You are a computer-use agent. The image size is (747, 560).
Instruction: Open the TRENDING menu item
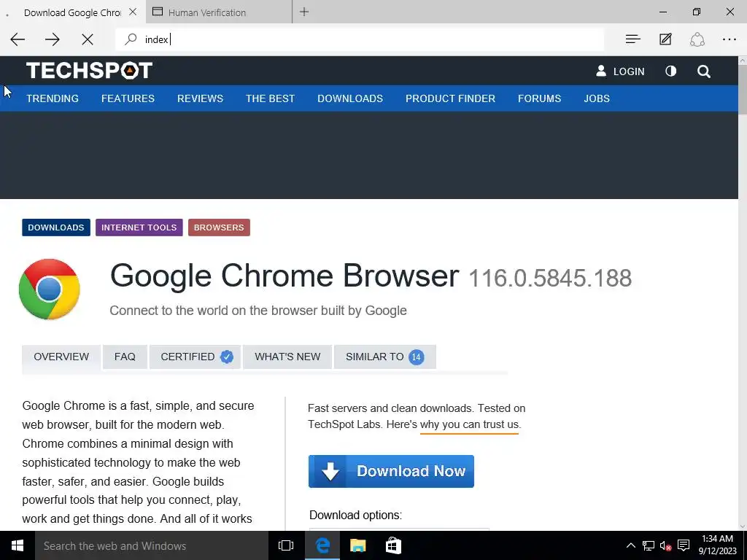click(x=53, y=98)
